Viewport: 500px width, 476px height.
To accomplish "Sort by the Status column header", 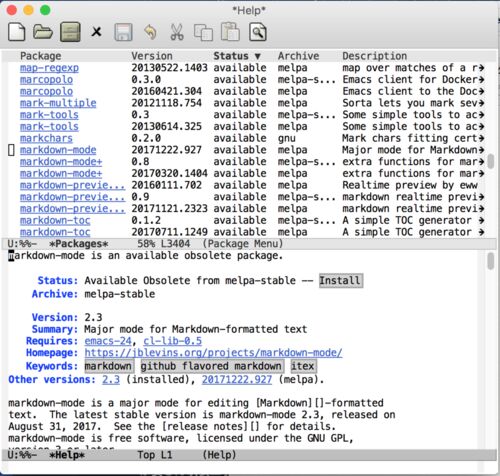I will tap(237, 56).
